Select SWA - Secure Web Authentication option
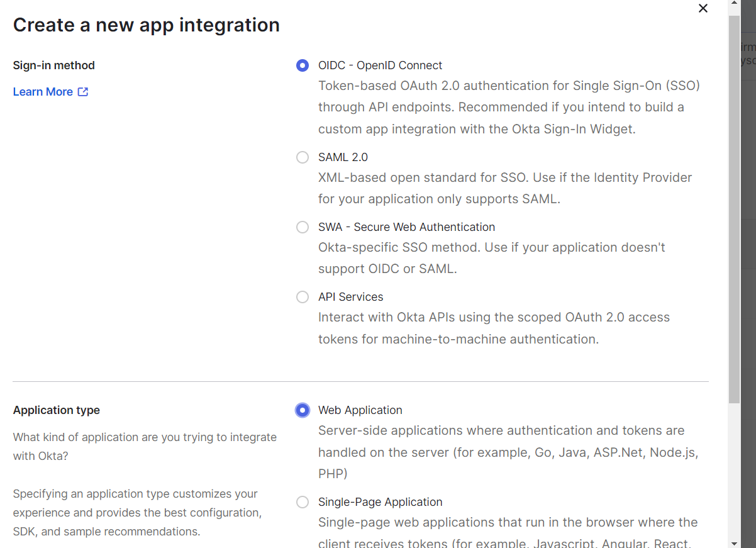The image size is (756, 548). coord(303,227)
